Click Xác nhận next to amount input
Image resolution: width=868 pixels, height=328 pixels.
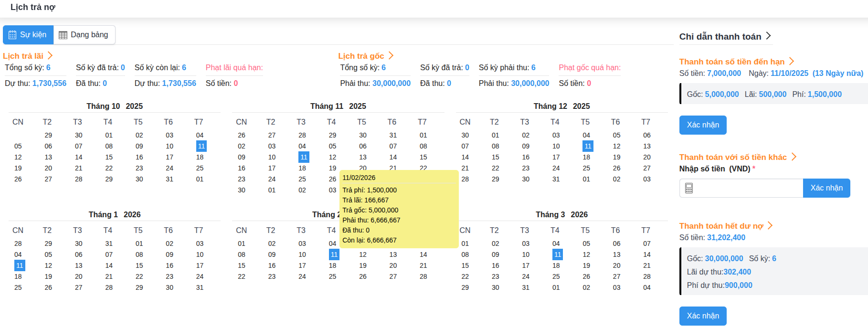tap(826, 188)
